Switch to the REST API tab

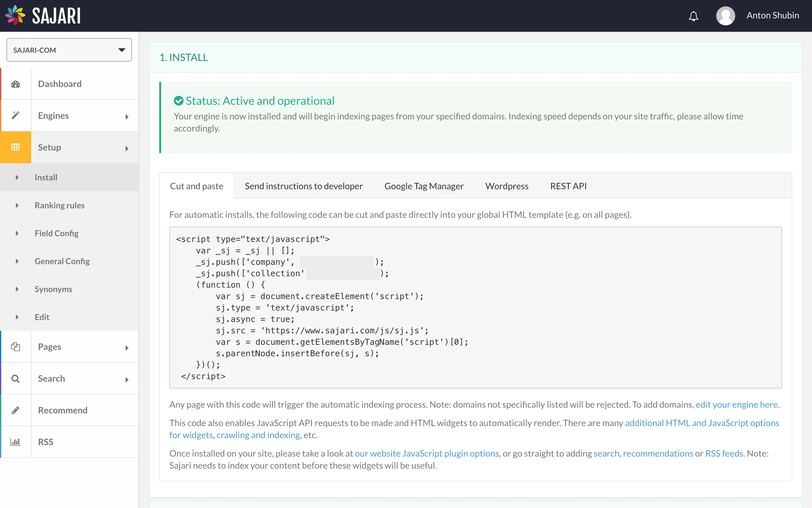[568, 186]
